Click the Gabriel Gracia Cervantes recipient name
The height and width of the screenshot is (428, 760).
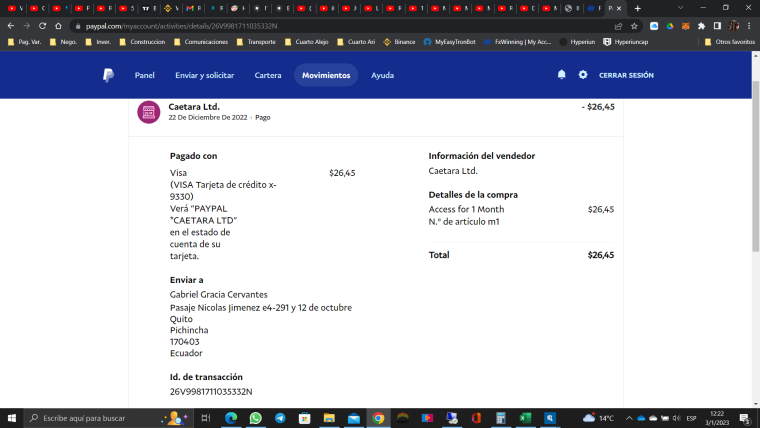click(x=219, y=294)
